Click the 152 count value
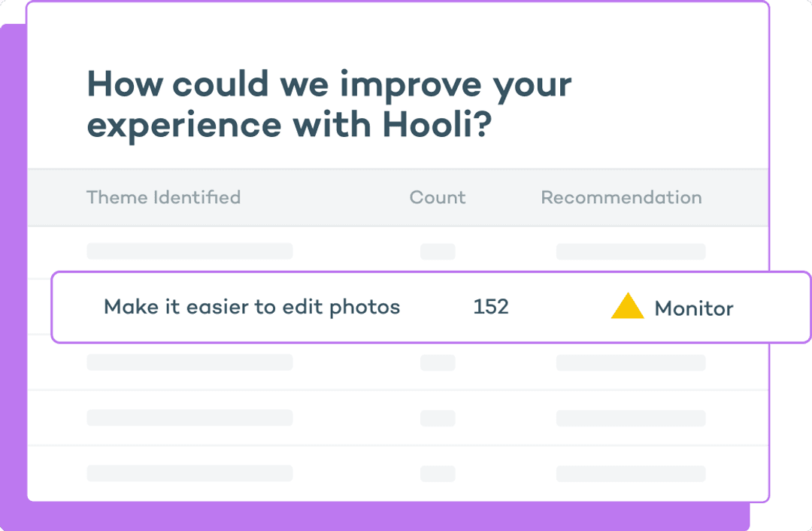Image resolution: width=812 pixels, height=531 pixels. click(491, 307)
